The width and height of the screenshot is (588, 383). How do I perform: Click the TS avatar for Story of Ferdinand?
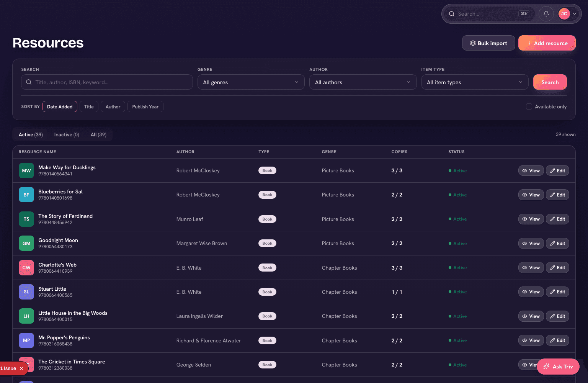(26, 219)
